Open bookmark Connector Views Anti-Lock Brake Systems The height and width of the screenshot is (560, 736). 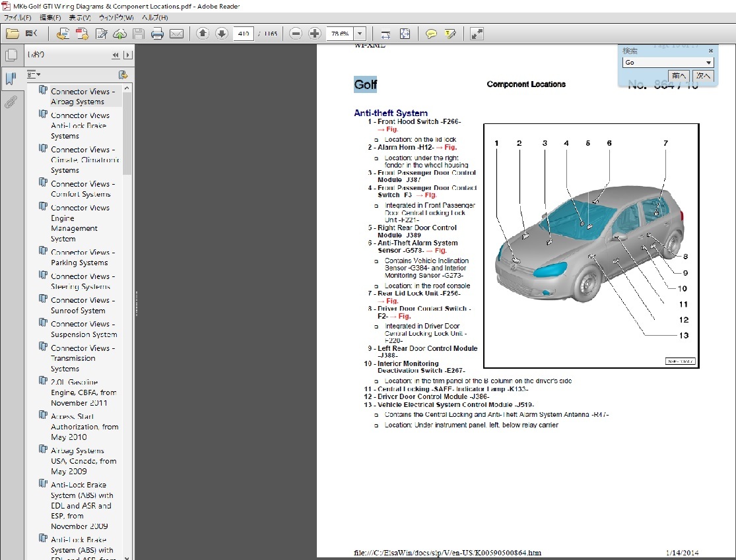81,126
